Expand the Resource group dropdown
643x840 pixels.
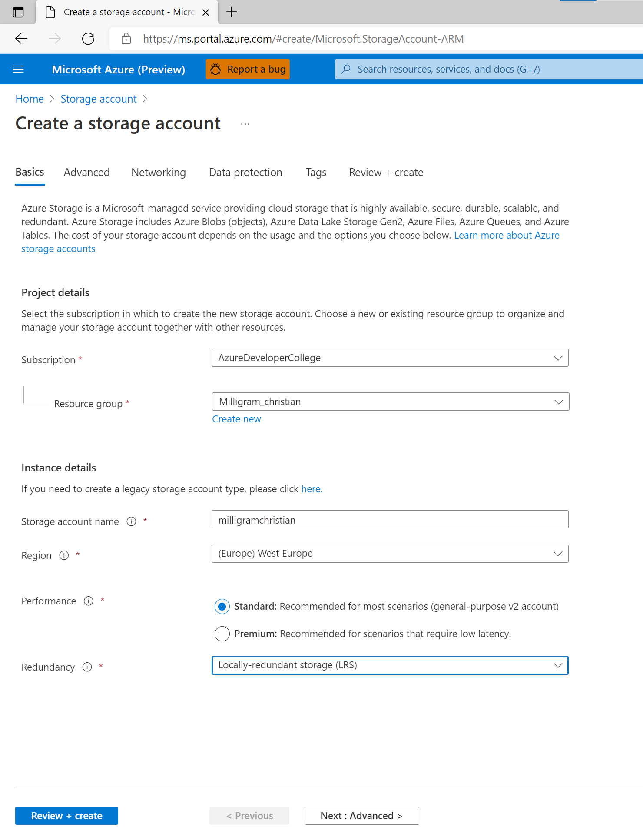click(390, 402)
